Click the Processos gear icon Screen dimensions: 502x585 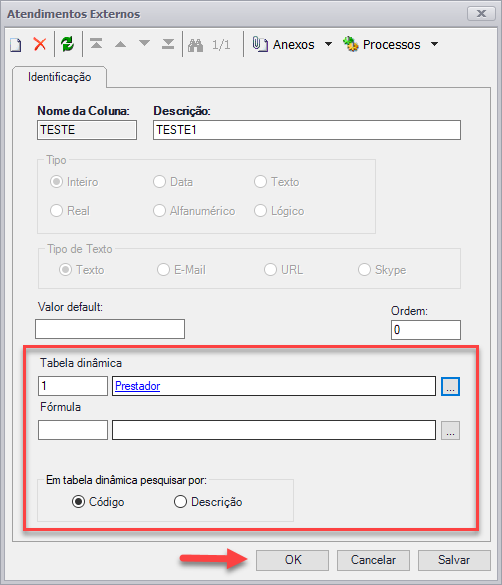(x=351, y=44)
